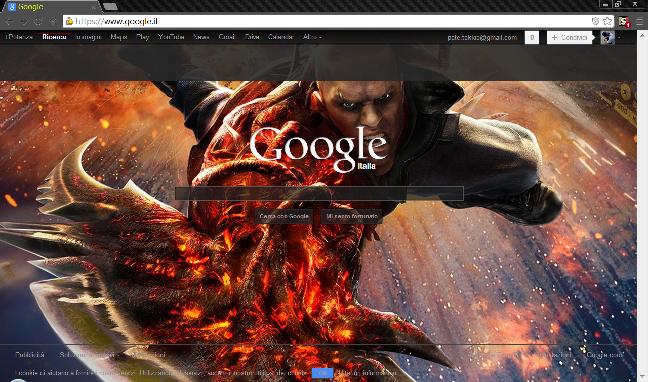648x382 pixels.
Task: Open Calendar in the Google top bar
Action: click(281, 37)
